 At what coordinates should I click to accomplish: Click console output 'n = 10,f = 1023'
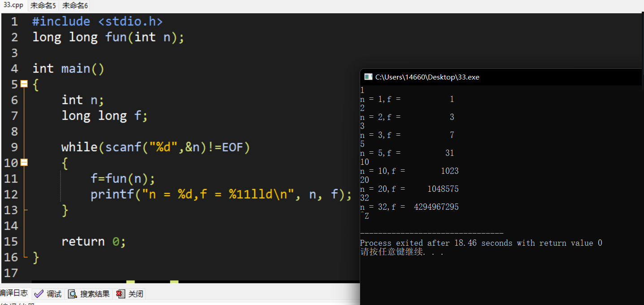point(409,171)
